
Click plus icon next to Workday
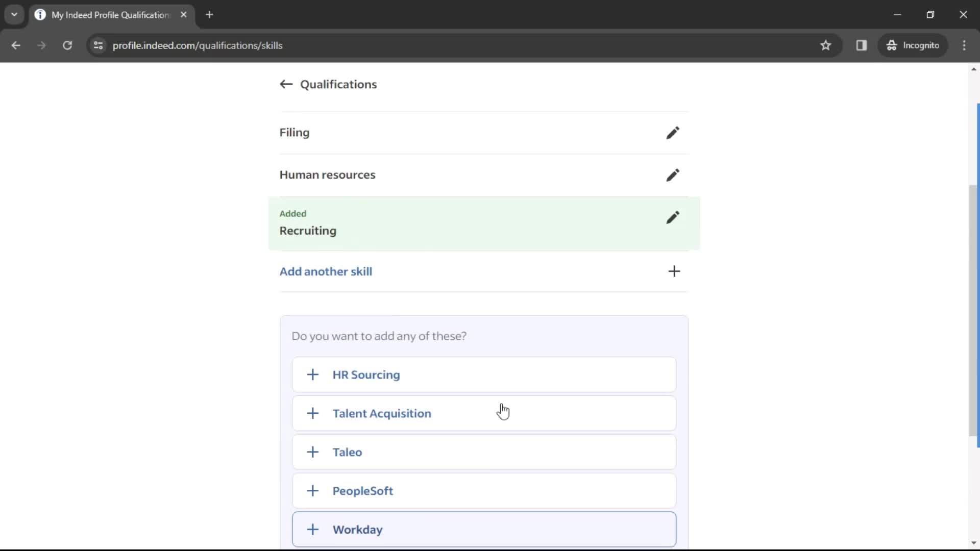pyautogui.click(x=312, y=530)
